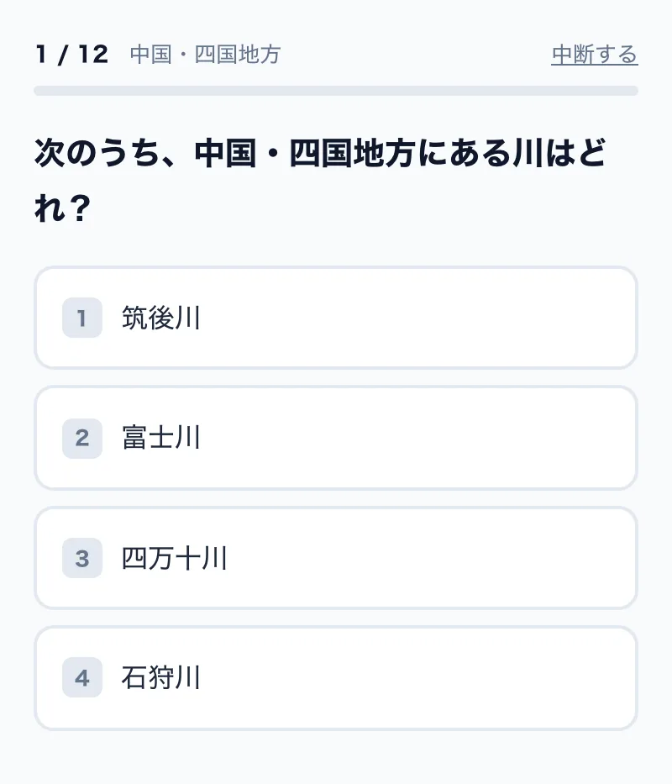672x784 pixels.
Task: Choose 富士川 as the answer
Action: 336,438
